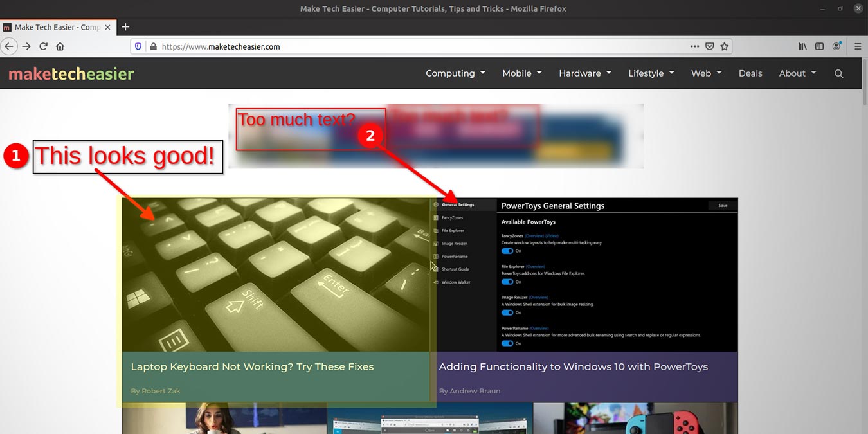
Task: Open the Library icon in the toolbar
Action: pyautogui.click(x=802, y=46)
